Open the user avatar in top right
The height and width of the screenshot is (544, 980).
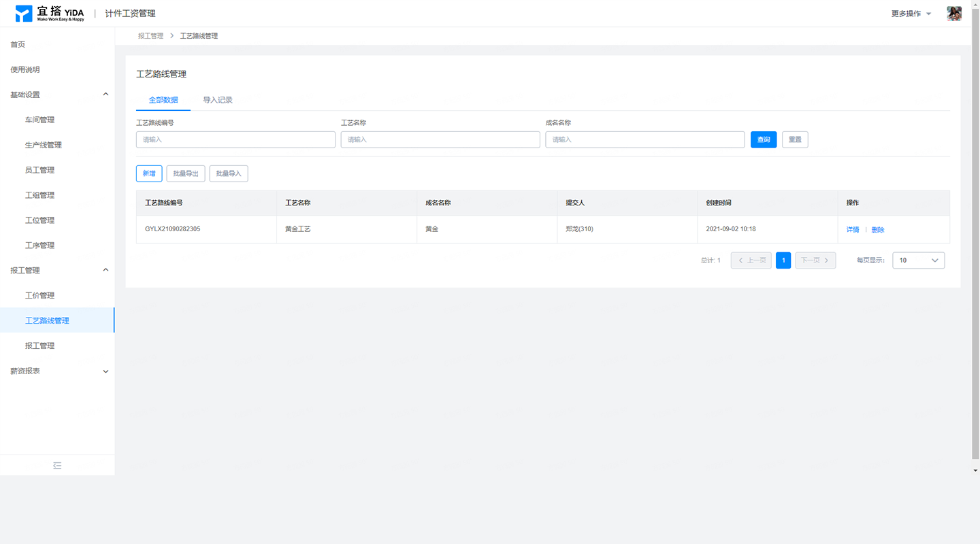coord(954,14)
